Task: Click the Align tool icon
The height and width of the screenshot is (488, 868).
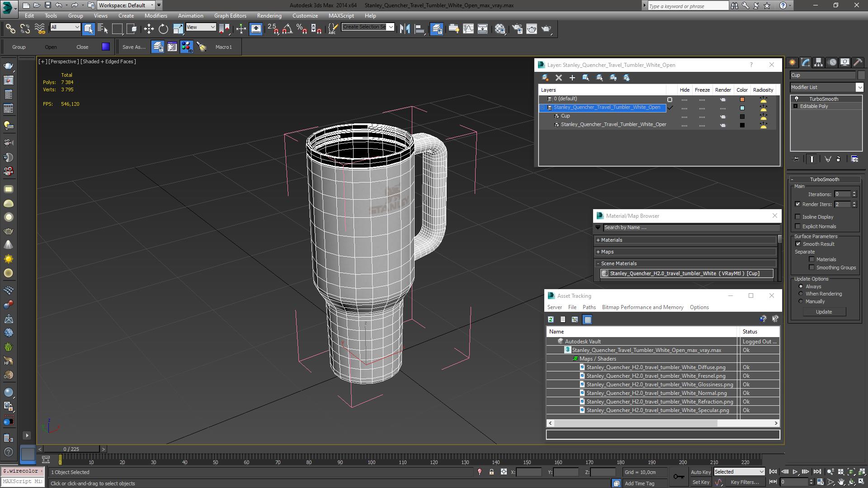Action: [420, 29]
